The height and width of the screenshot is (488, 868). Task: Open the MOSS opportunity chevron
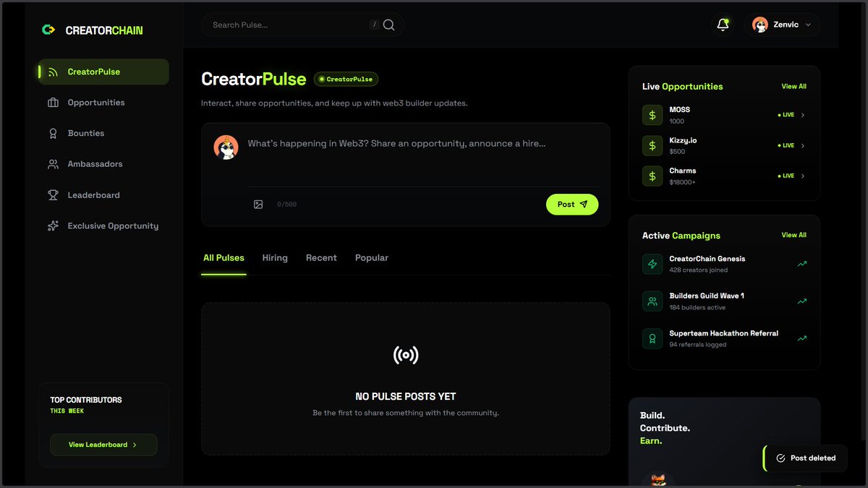[803, 115]
